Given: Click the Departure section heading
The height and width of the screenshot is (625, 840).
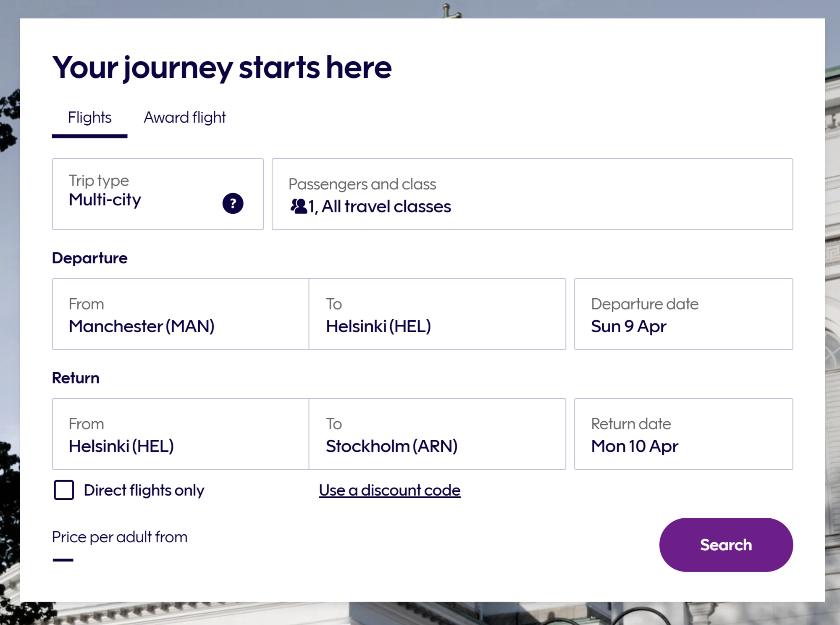Looking at the screenshot, I should click(x=89, y=258).
